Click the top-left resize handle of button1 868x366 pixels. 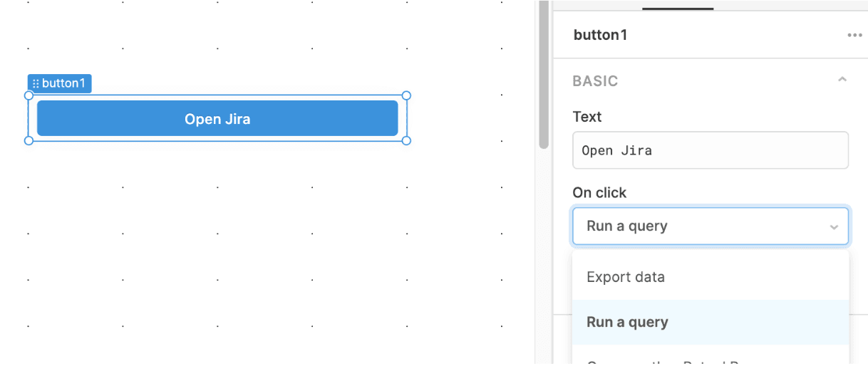[29, 95]
